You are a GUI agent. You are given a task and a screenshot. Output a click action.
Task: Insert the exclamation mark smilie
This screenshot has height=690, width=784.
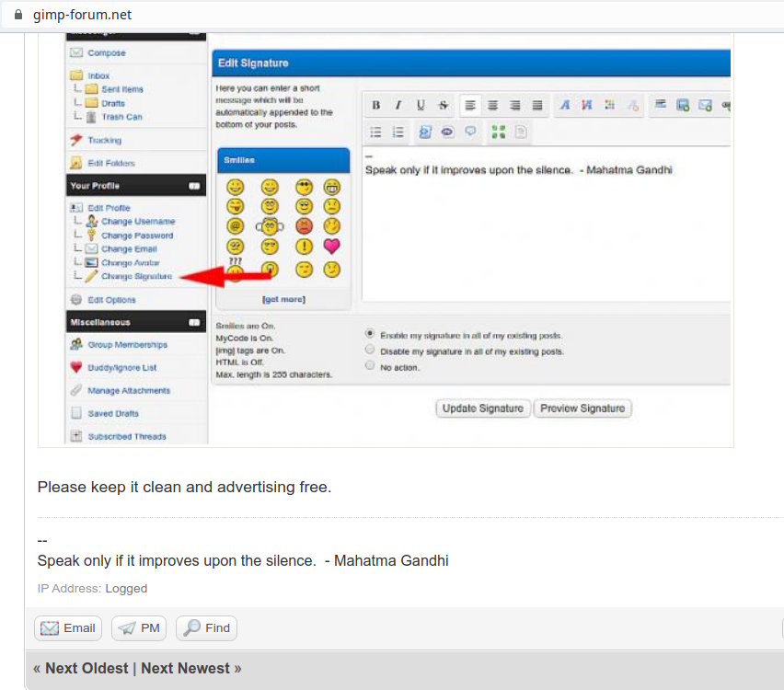[304, 246]
